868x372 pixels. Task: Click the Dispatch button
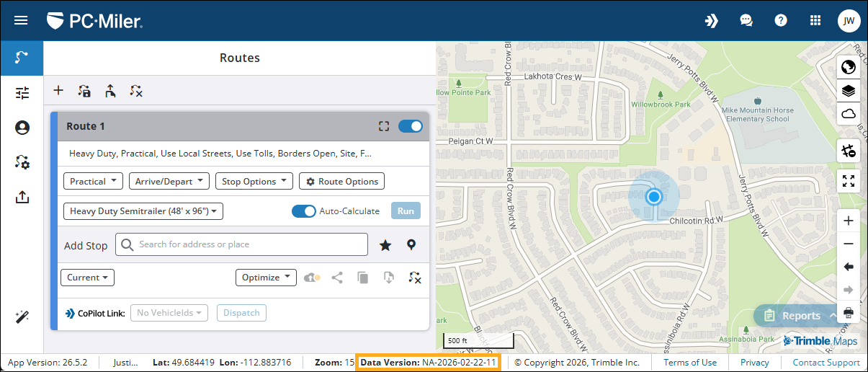[x=241, y=313]
